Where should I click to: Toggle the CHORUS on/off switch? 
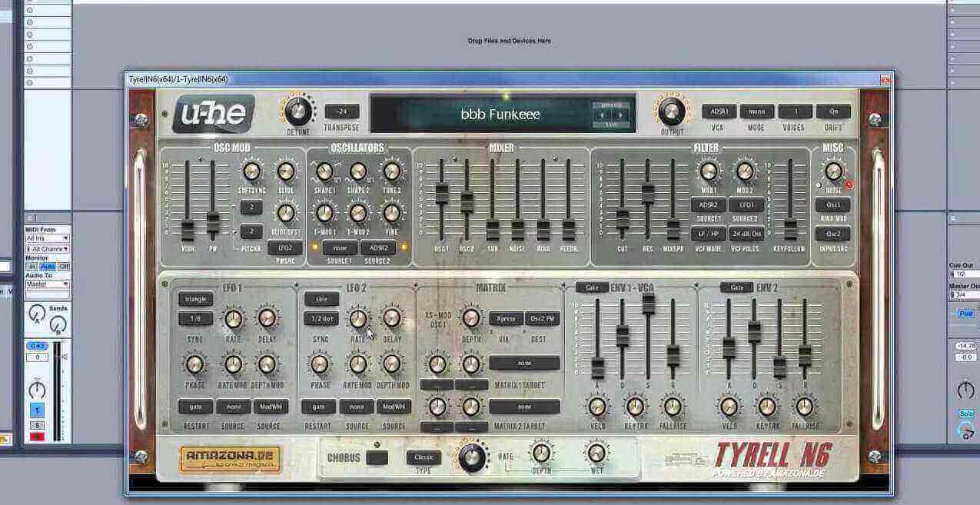(377, 457)
